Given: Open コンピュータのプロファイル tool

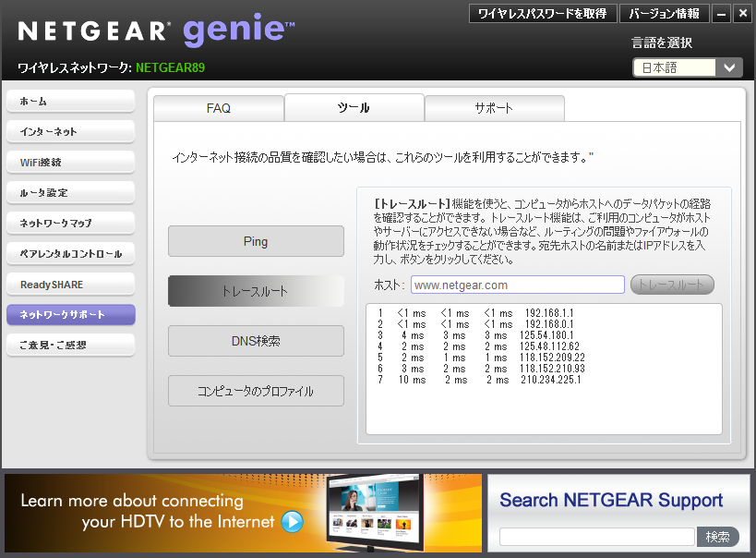Looking at the screenshot, I should (256, 391).
